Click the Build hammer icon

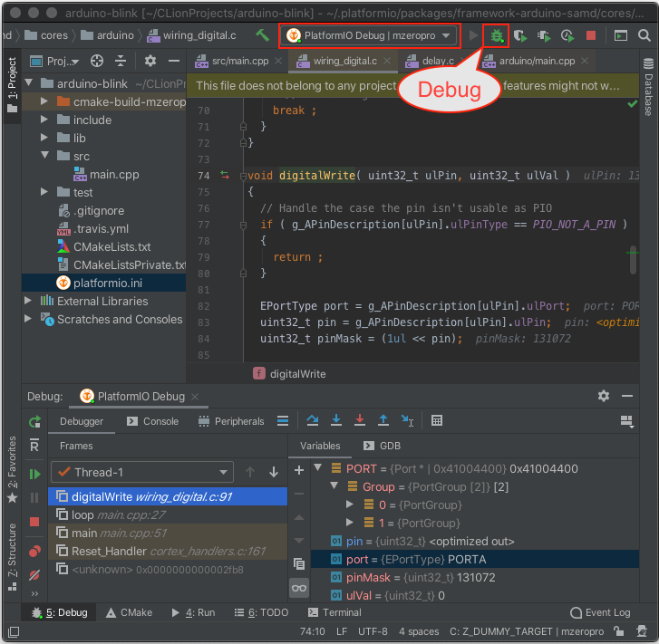262,35
